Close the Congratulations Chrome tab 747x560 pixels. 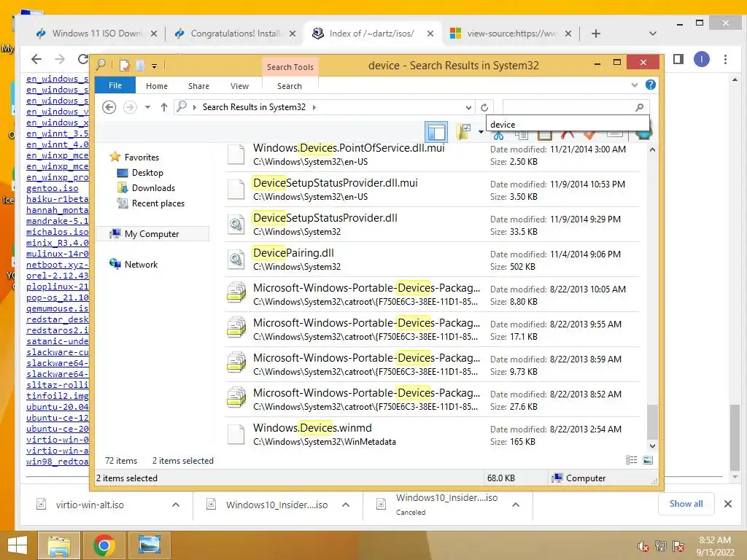(293, 34)
